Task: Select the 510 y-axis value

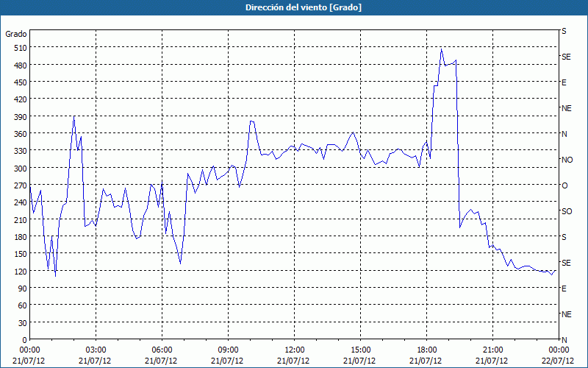Action: 20,48
